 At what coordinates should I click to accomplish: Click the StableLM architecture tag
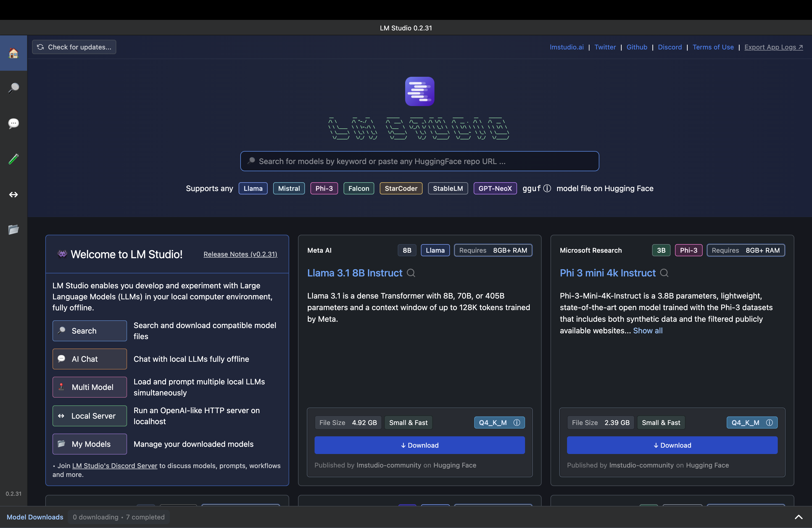[448, 188]
